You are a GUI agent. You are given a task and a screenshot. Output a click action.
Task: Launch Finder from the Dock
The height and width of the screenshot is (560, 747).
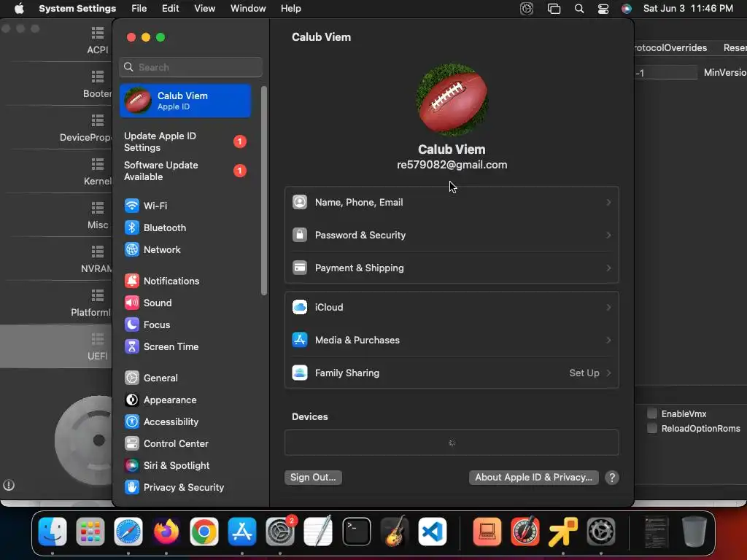click(x=53, y=532)
